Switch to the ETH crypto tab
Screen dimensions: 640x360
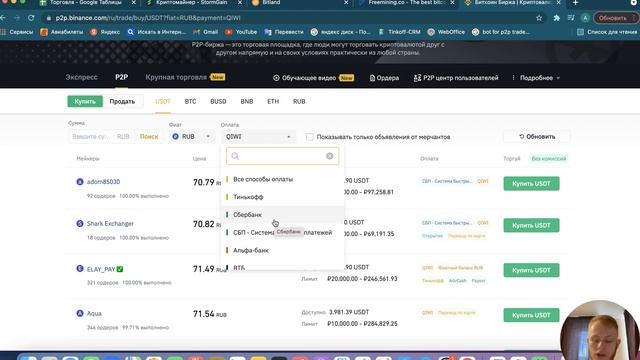(x=273, y=101)
